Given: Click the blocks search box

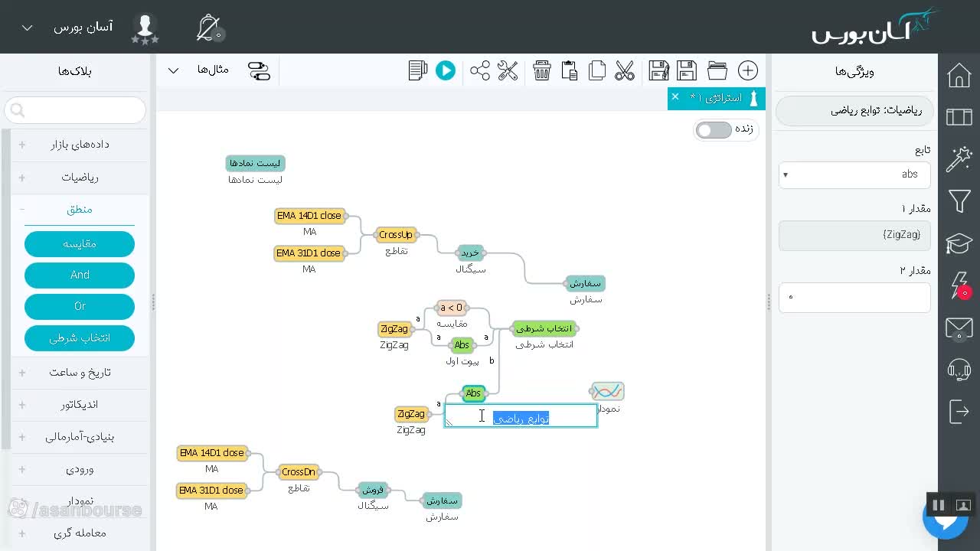Looking at the screenshot, I should click(75, 111).
